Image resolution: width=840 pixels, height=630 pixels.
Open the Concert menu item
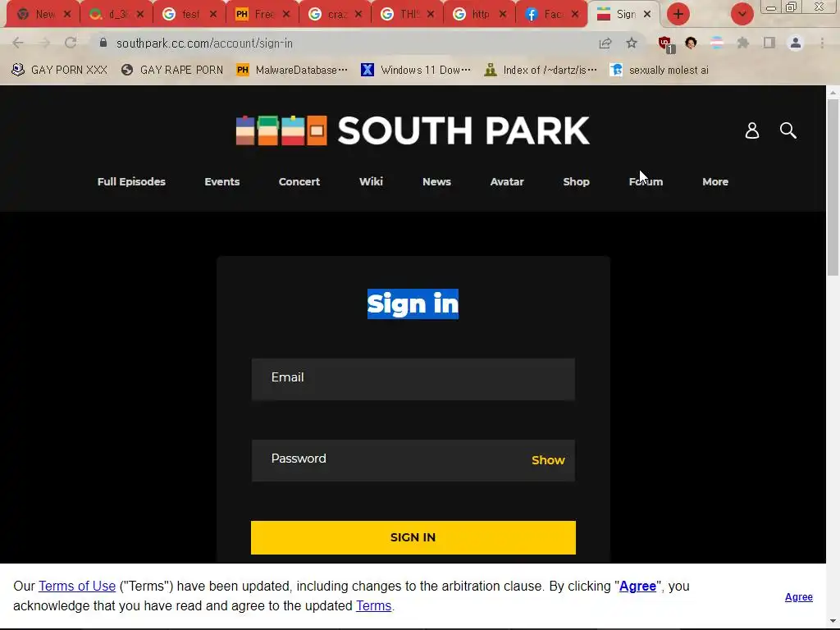(299, 181)
